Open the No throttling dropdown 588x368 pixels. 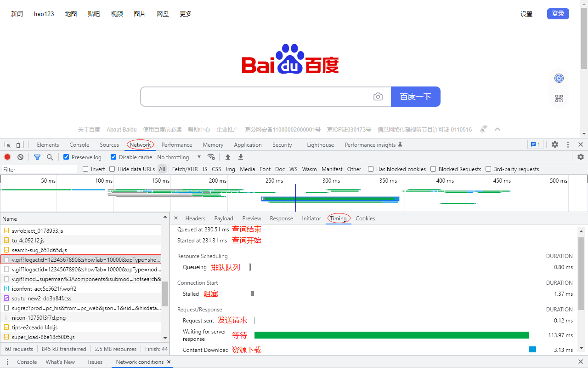click(179, 157)
